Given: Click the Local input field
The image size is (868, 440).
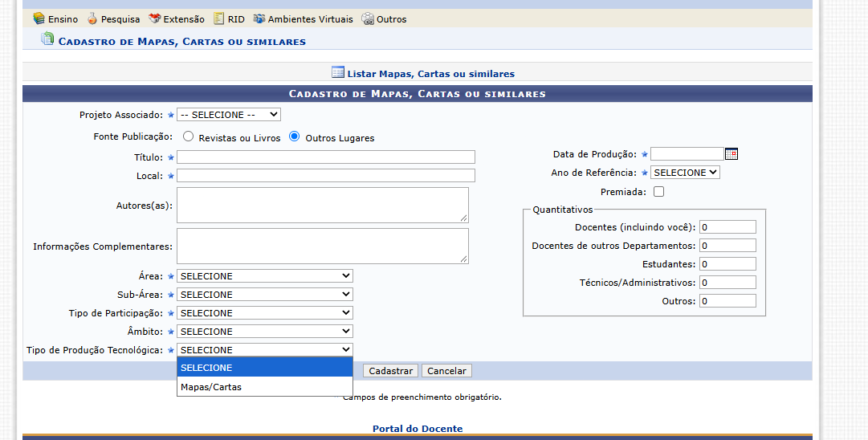Looking at the screenshot, I should click(x=326, y=176).
